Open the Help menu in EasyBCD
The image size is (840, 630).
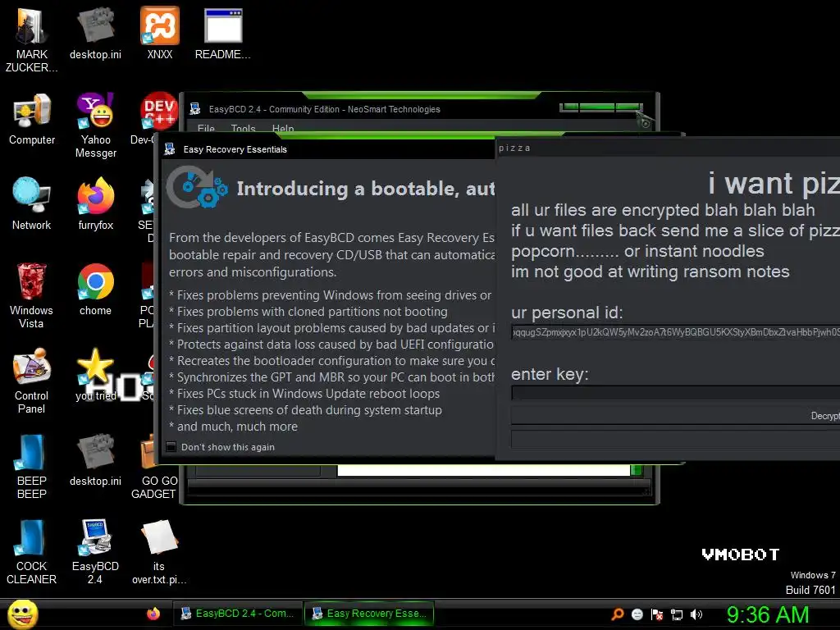[x=283, y=129]
